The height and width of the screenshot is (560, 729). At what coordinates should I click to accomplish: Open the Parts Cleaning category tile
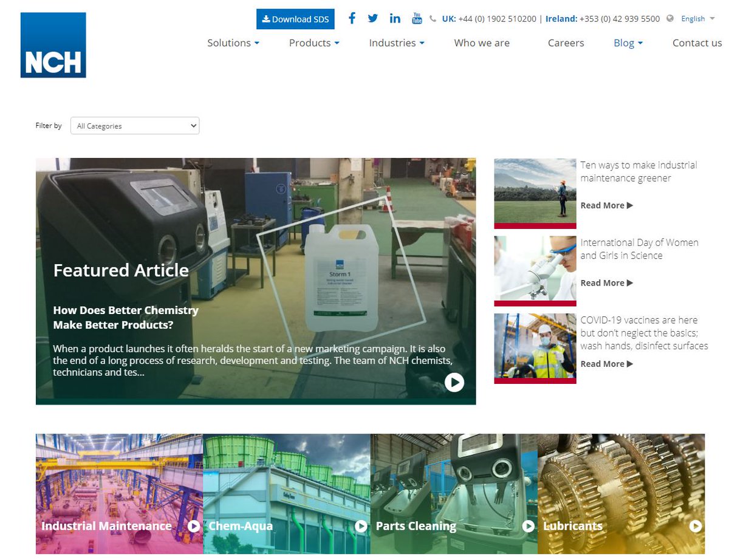coord(454,493)
